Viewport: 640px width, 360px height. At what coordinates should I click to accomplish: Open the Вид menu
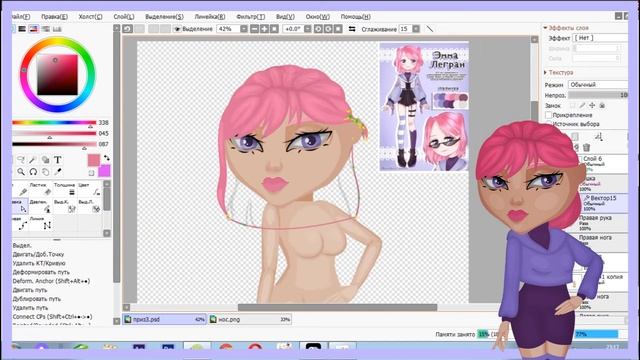[285, 17]
